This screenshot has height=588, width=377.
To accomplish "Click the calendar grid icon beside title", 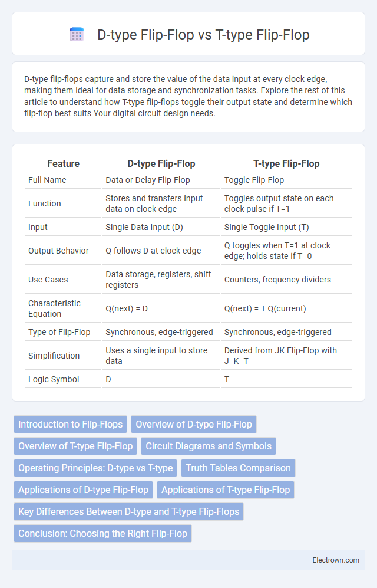I will click(x=77, y=34).
